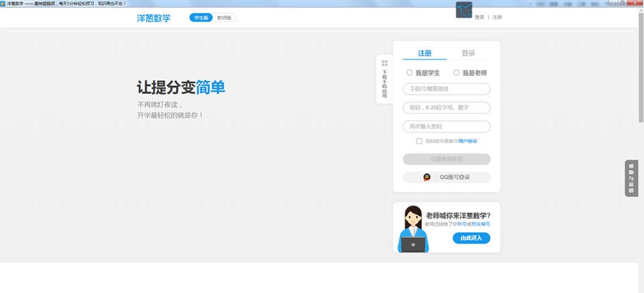Focus the 再次输入密码 input field
644x293 pixels.
click(x=447, y=127)
